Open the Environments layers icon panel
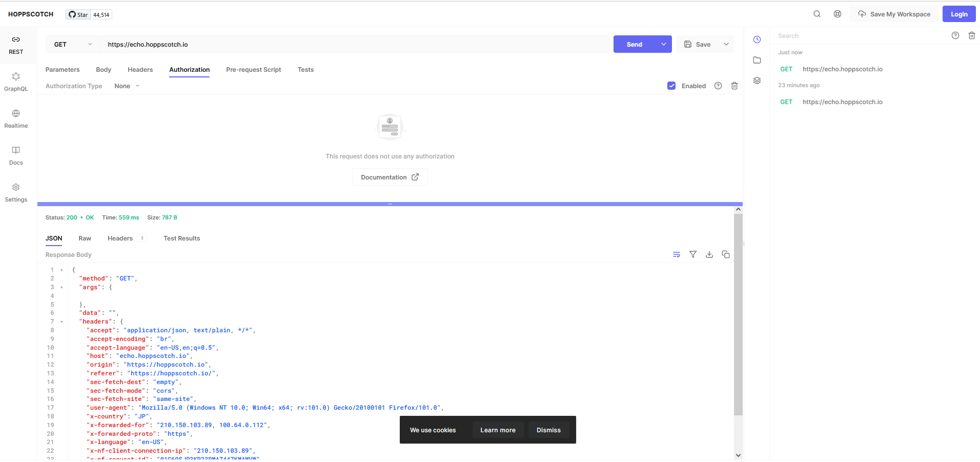Screen dimensions: 980x462 point(757,81)
